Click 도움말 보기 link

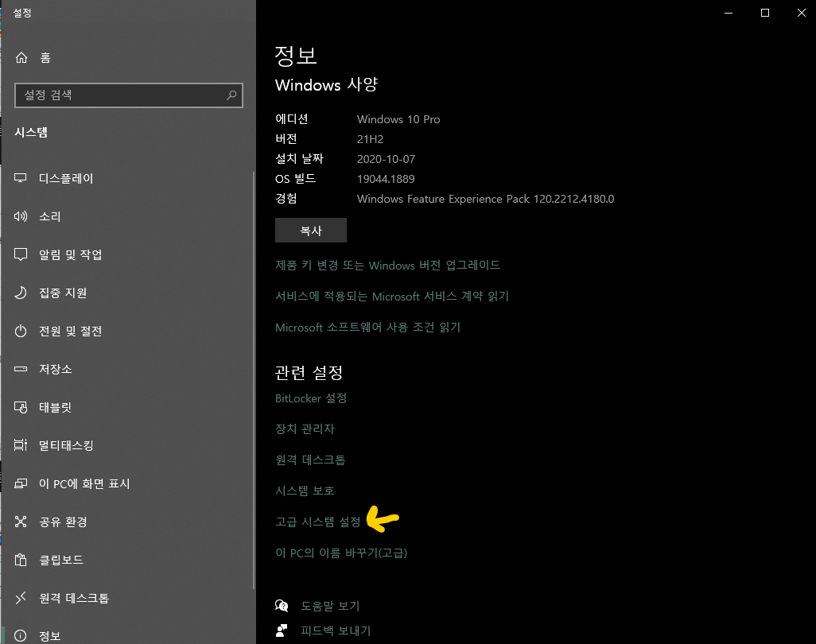pos(331,606)
